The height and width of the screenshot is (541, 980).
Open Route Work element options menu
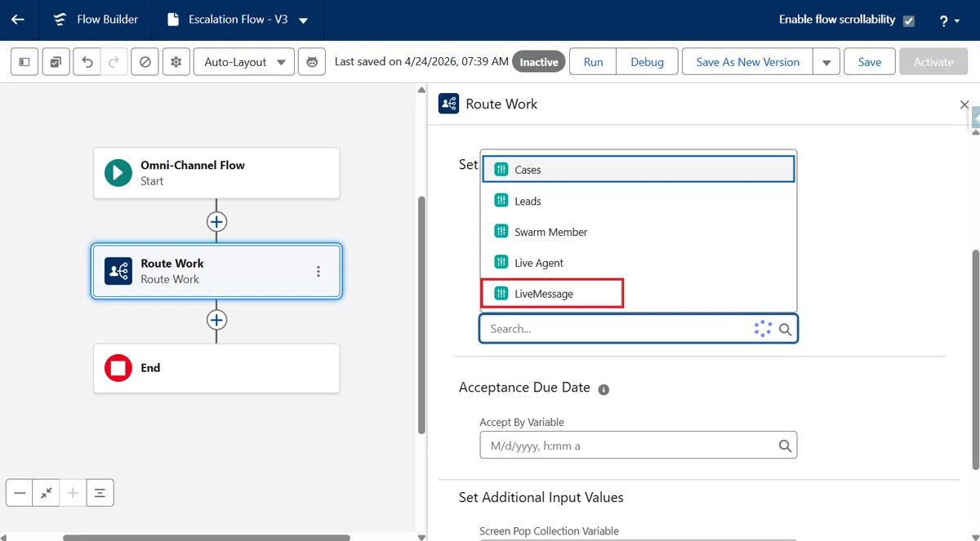(x=318, y=272)
